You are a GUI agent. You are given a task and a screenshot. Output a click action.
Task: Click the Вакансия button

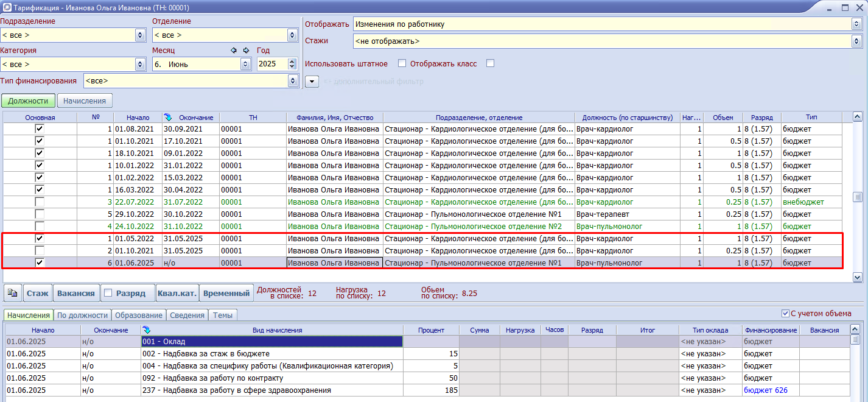click(x=75, y=294)
